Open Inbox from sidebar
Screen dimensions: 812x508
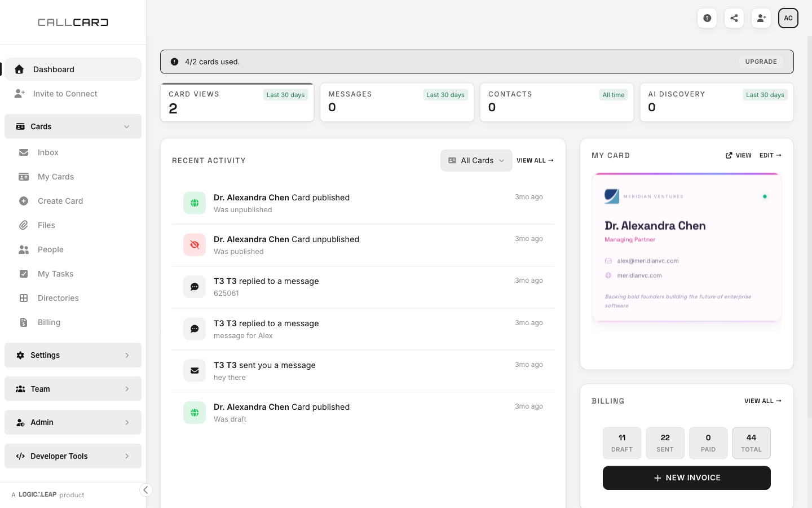(x=73, y=152)
